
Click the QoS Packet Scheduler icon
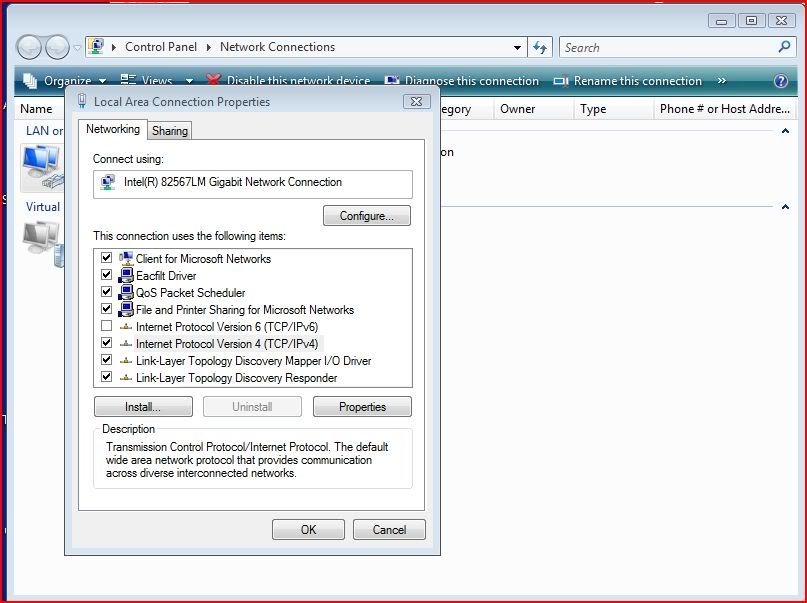(126, 292)
